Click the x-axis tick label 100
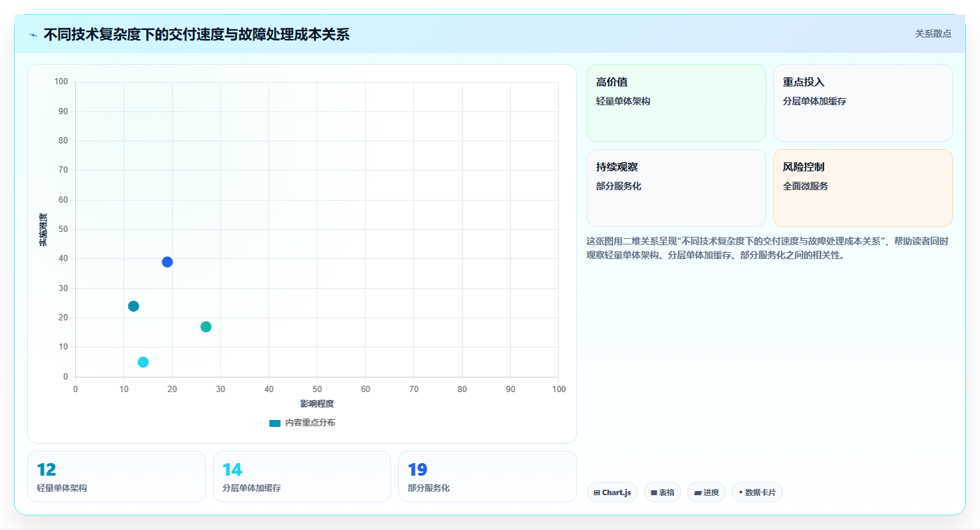980x530 pixels. point(559,389)
